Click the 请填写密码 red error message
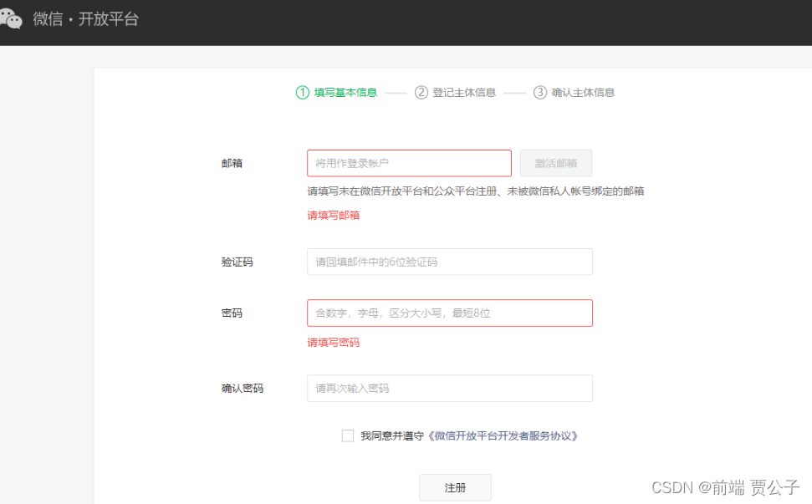This screenshot has width=812, height=504. (x=333, y=343)
